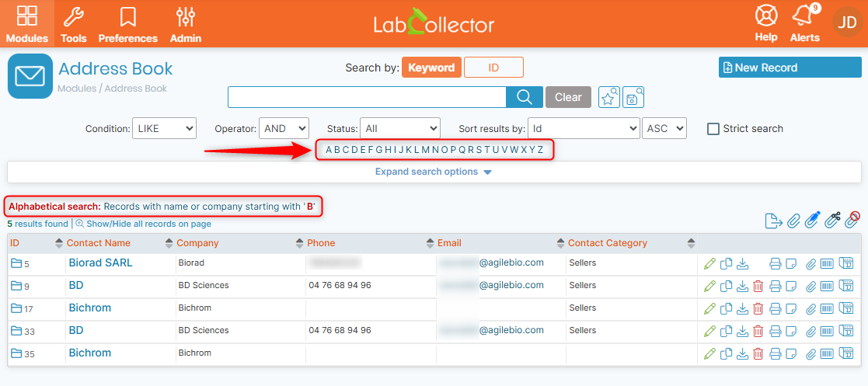Sort by Contact Category column arrows

click(691, 243)
